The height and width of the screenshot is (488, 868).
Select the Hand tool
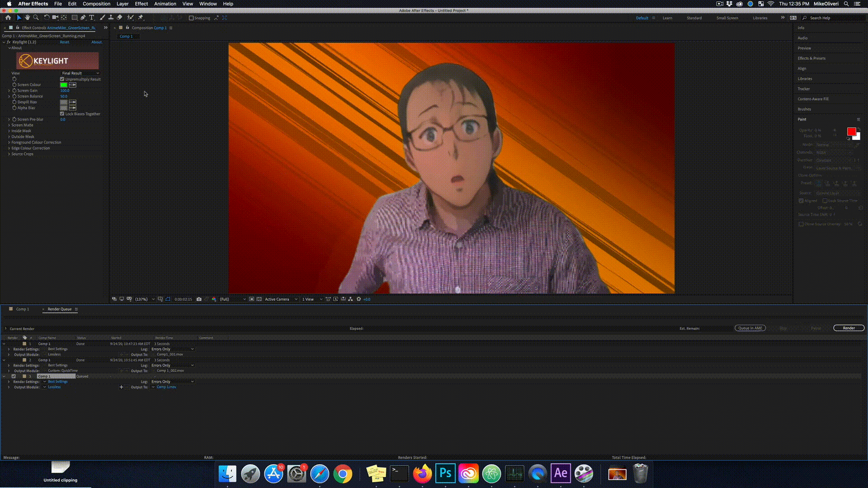coord(27,18)
